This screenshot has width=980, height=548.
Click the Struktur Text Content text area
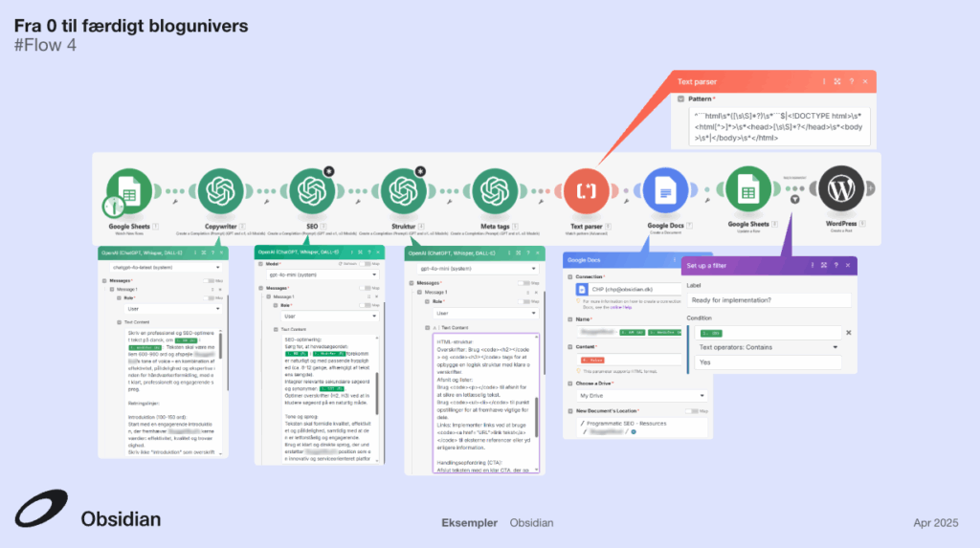click(485, 403)
